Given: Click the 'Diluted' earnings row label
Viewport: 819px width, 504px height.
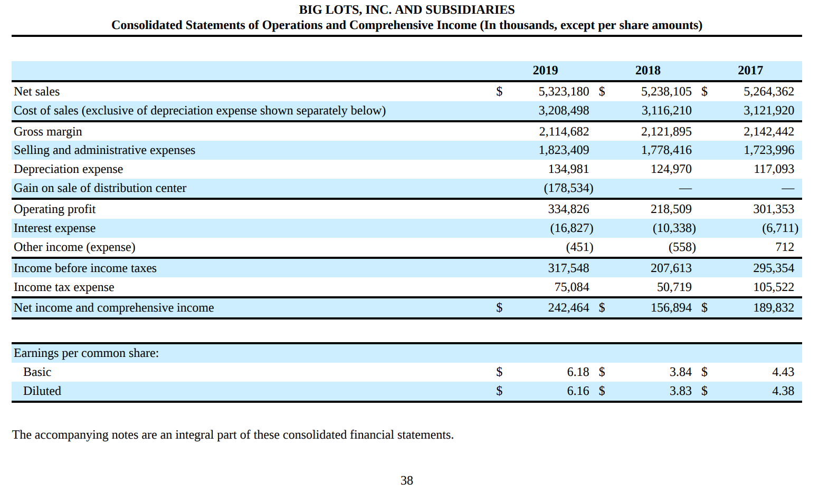Looking at the screenshot, I should pos(42,391).
